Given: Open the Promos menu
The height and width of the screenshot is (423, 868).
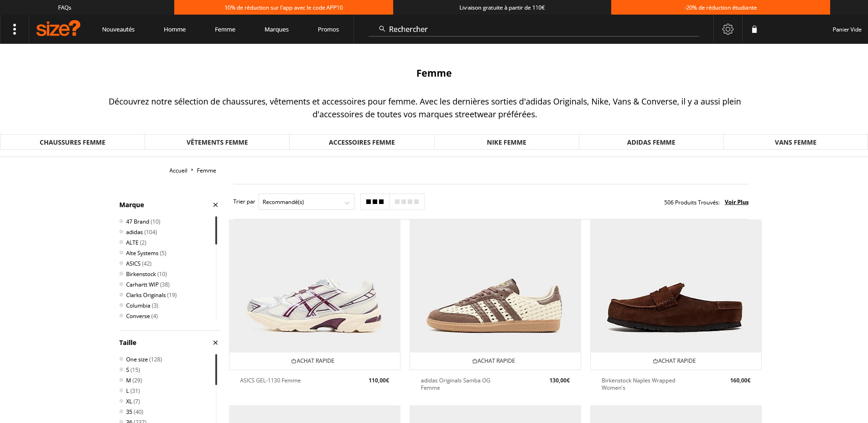Looking at the screenshot, I should pyautogui.click(x=328, y=29).
